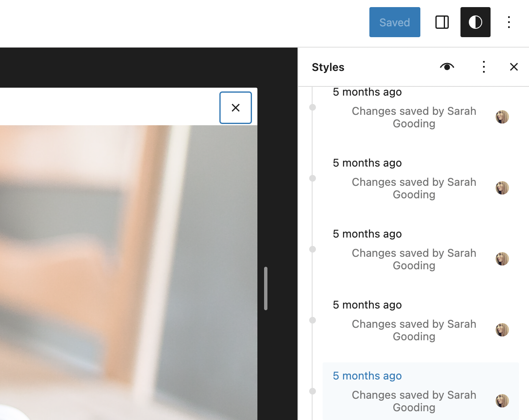Grab the canvas resize handle
The width and height of the screenshot is (529, 420).
(266, 288)
